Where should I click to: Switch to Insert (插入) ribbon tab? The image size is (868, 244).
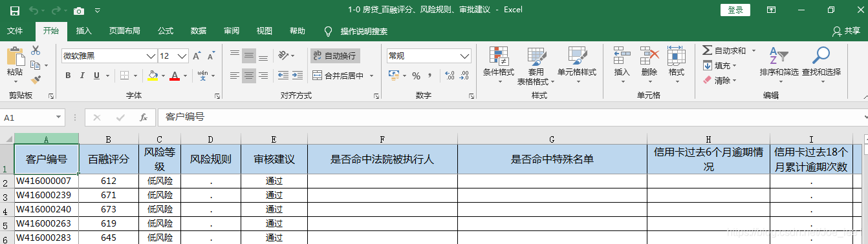(x=84, y=30)
